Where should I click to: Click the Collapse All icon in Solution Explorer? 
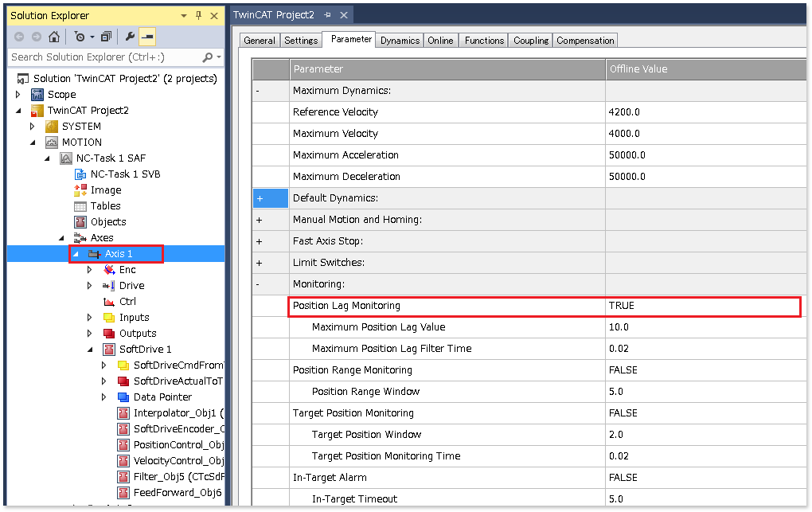point(106,37)
